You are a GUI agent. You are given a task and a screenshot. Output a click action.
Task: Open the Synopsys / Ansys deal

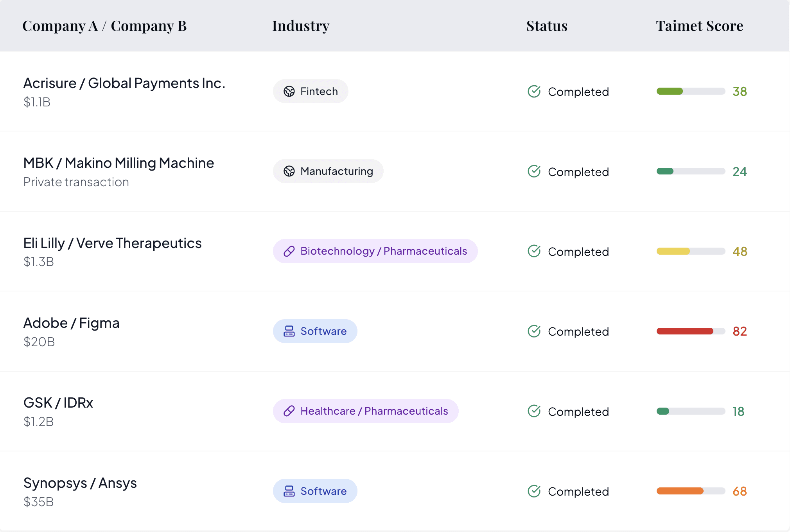[80, 483]
